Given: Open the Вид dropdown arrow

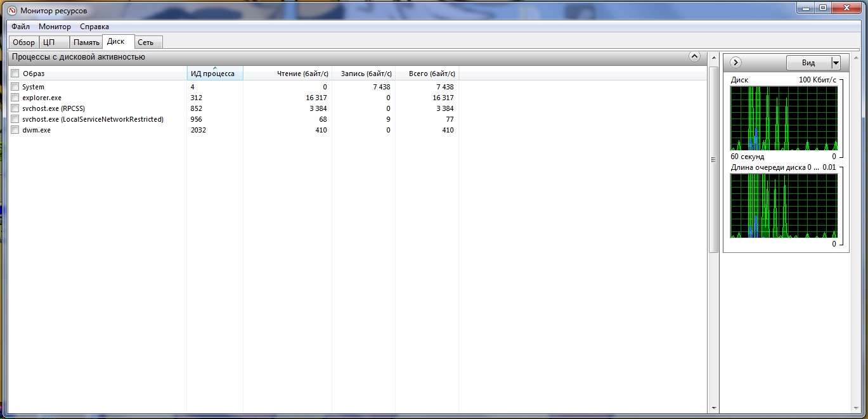Looking at the screenshot, I should [836, 63].
